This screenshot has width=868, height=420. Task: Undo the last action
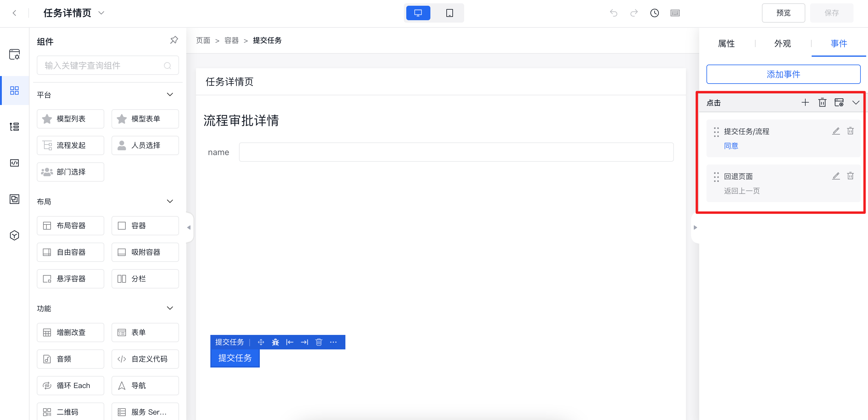(614, 13)
